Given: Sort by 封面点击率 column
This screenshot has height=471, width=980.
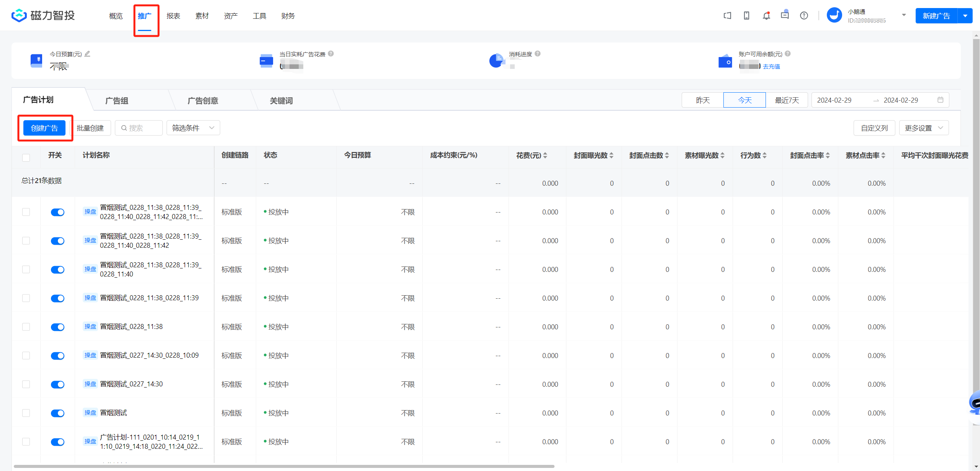Looking at the screenshot, I should (x=828, y=155).
